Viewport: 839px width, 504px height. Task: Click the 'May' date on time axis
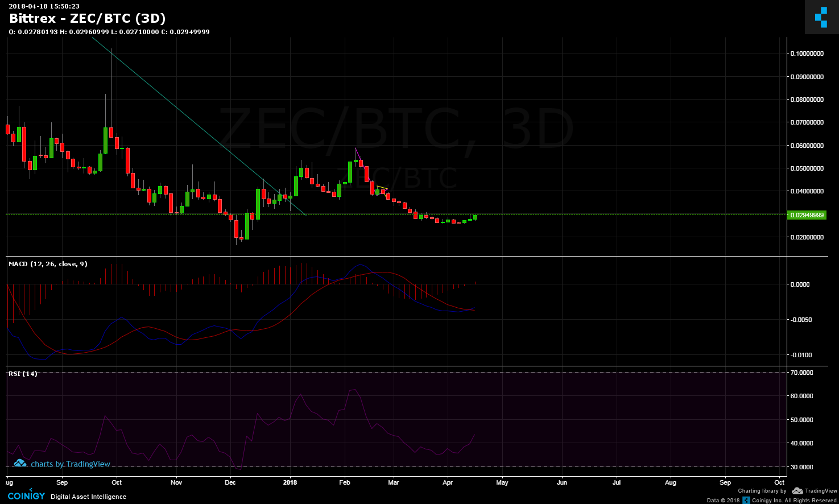point(502,482)
